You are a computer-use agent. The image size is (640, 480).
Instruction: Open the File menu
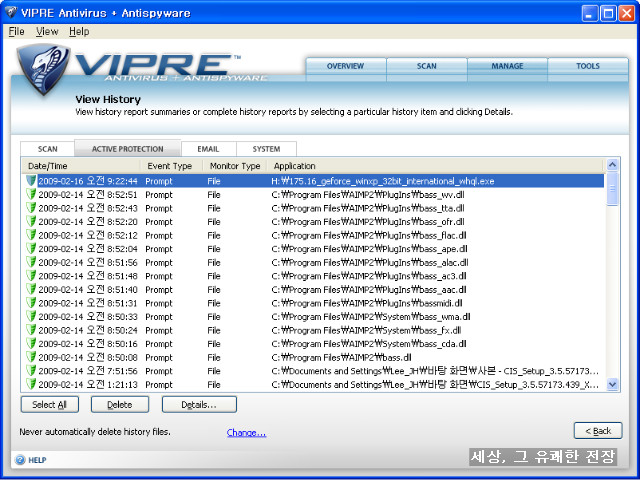click(16, 31)
